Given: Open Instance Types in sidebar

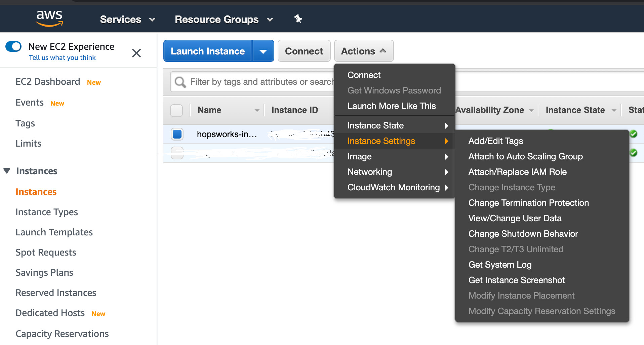Looking at the screenshot, I should click(x=47, y=212).
